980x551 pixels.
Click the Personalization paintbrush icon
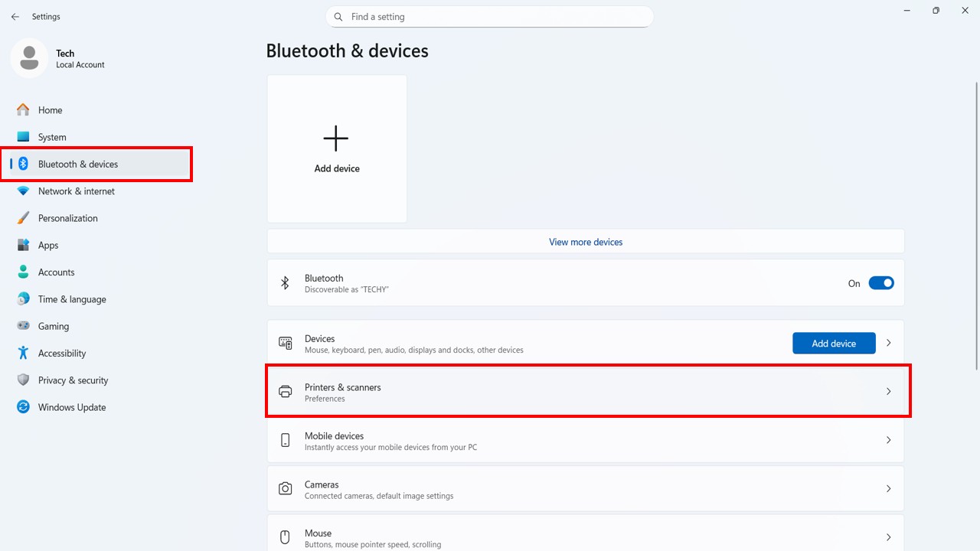[23, 218]
